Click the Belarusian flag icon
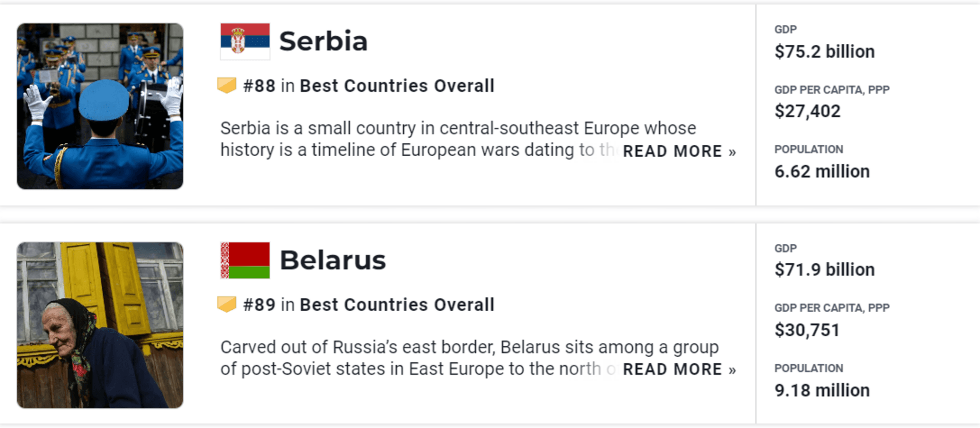The height and width of the screenshot is (428, 980). pos(244,259)
